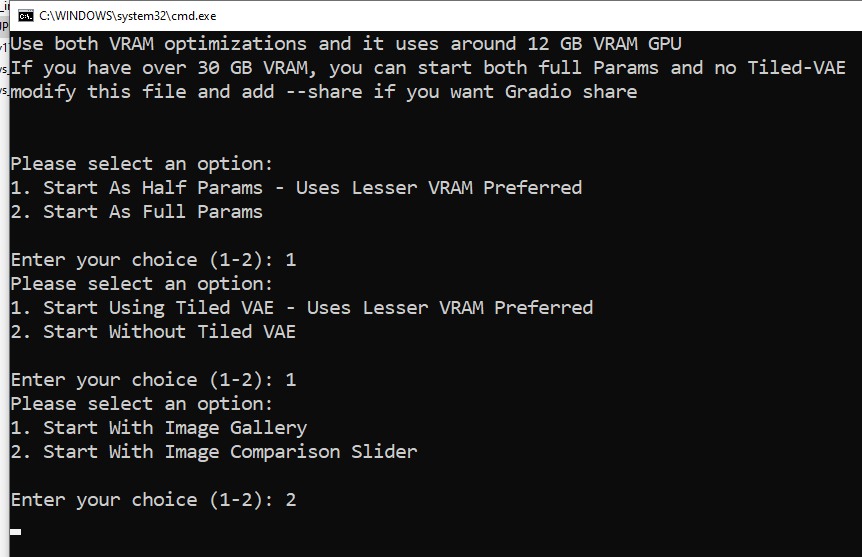Click the blinking text cursor at the prompt
Image resolution: width=862 pixels, height=557 pixels.
(x=16, y=531)
